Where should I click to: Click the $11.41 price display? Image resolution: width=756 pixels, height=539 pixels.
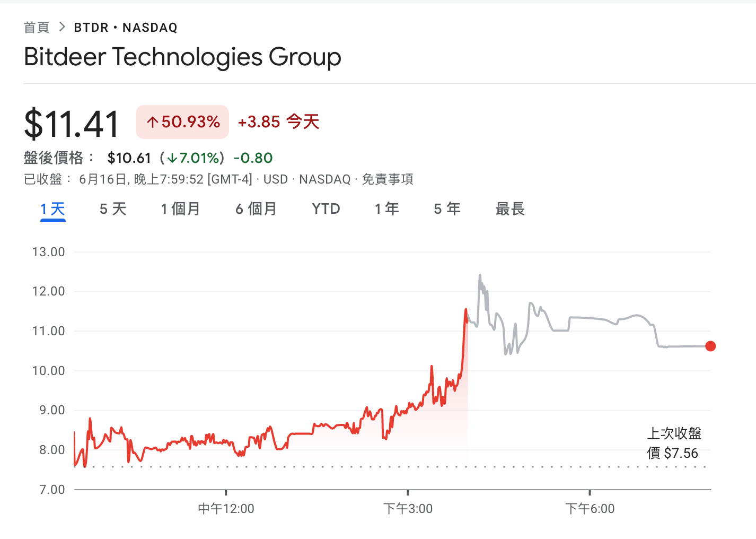[x=72, y=122]
